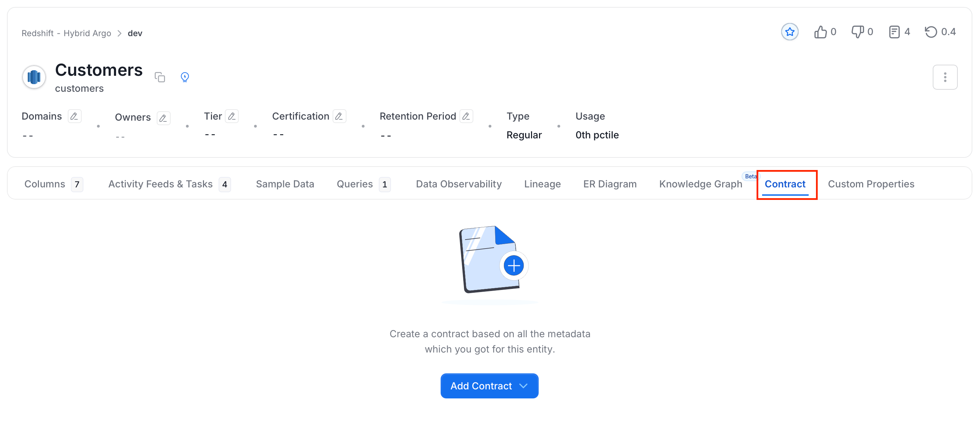980x445 pixels.
Task: View the Lineage tab
Action: coord(542,184)
